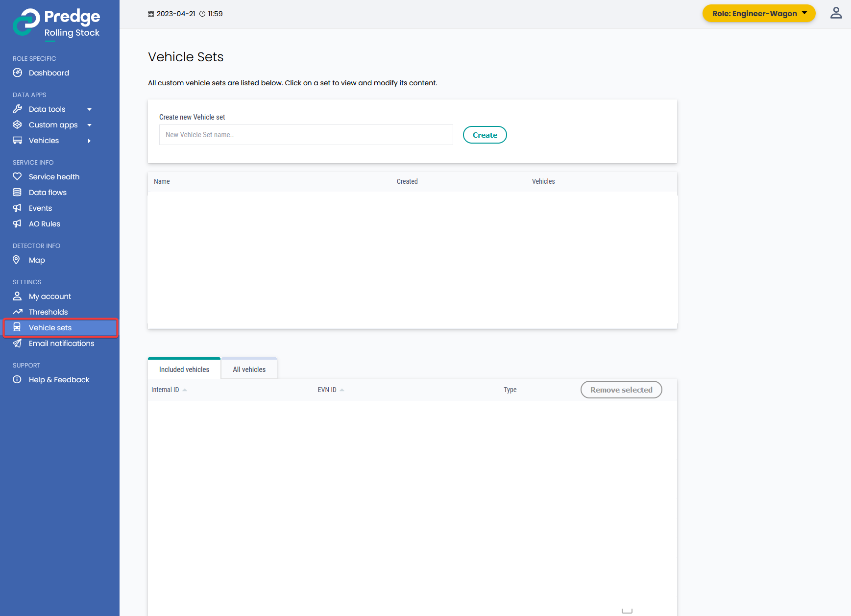851x616 pixels.
Task: Click the Dashboard gauge icon
Action: [17, 73]
